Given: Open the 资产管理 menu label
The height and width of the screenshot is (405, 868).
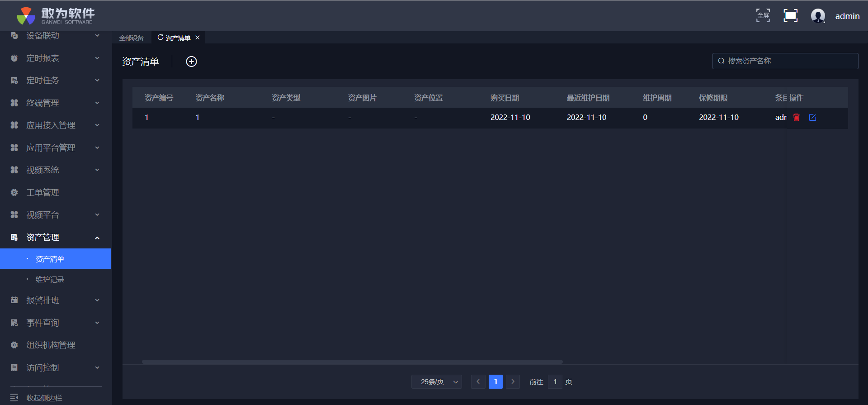Looking at the screenshot, I should 42,237.
